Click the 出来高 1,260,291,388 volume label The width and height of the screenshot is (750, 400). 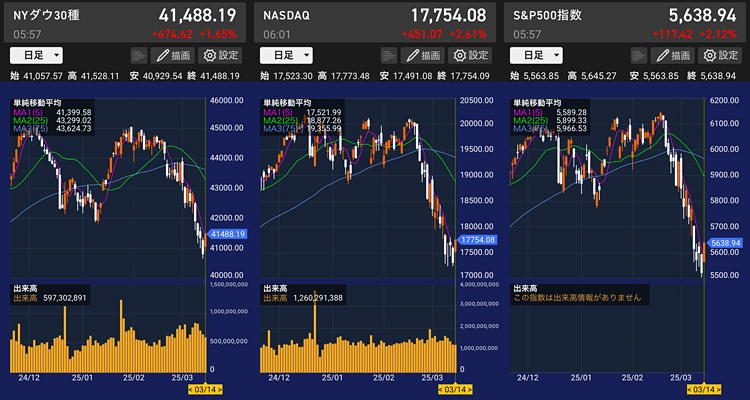coord(303,298)
